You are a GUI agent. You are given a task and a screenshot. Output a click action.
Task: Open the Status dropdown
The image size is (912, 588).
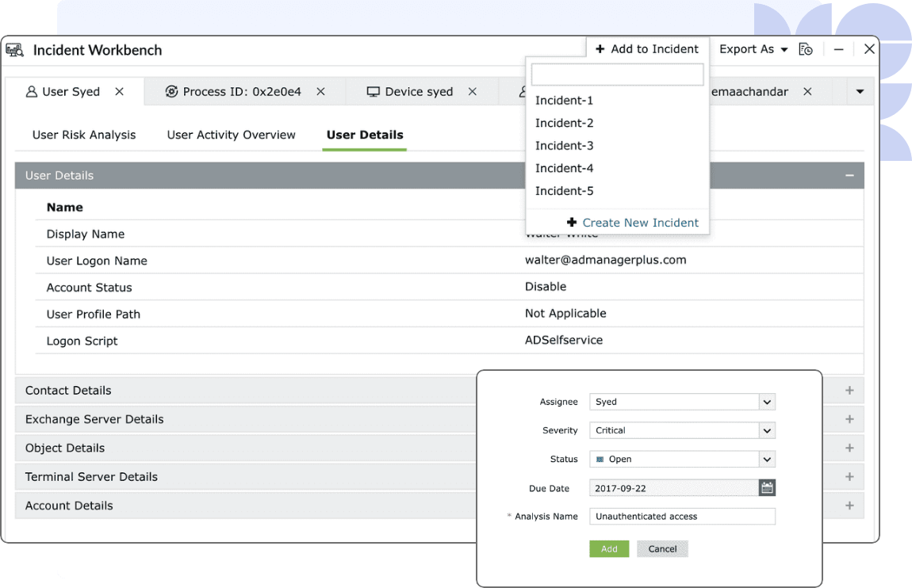coord(682,459)
